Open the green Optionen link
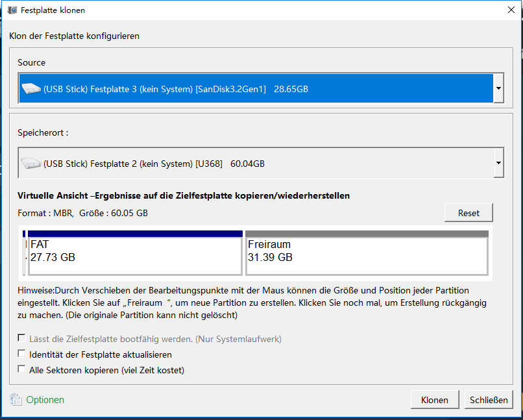523x420 pixels. pyautogui.click(x=45, y=400)
